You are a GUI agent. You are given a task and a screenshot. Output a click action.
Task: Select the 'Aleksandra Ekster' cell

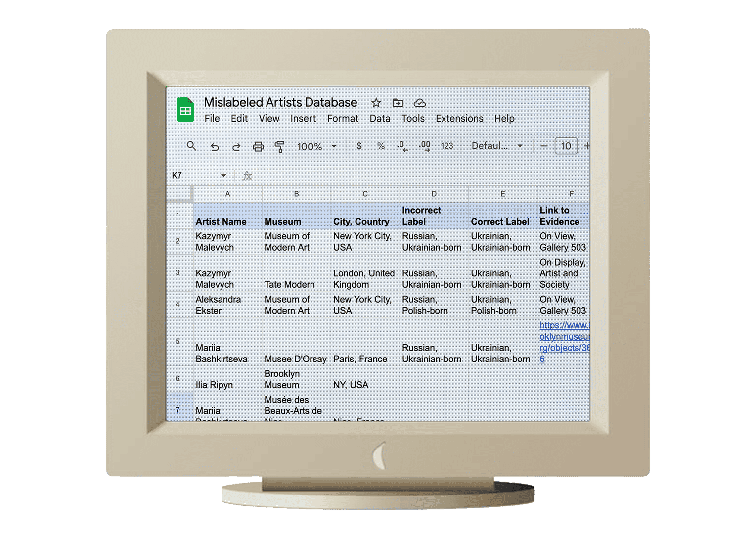pyautogui.click(x=227, y=305)
